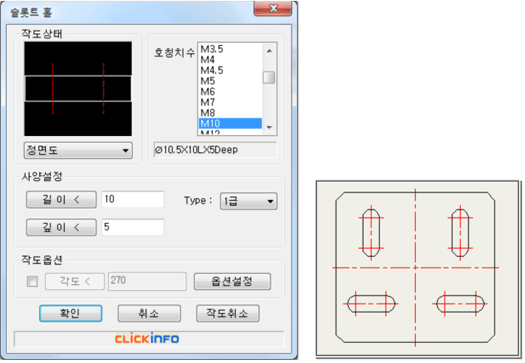Screen dimensions: 525x363
Task: Open the 정면도 view dropdown
Action: pyautogui.click(x=78, y=150)
